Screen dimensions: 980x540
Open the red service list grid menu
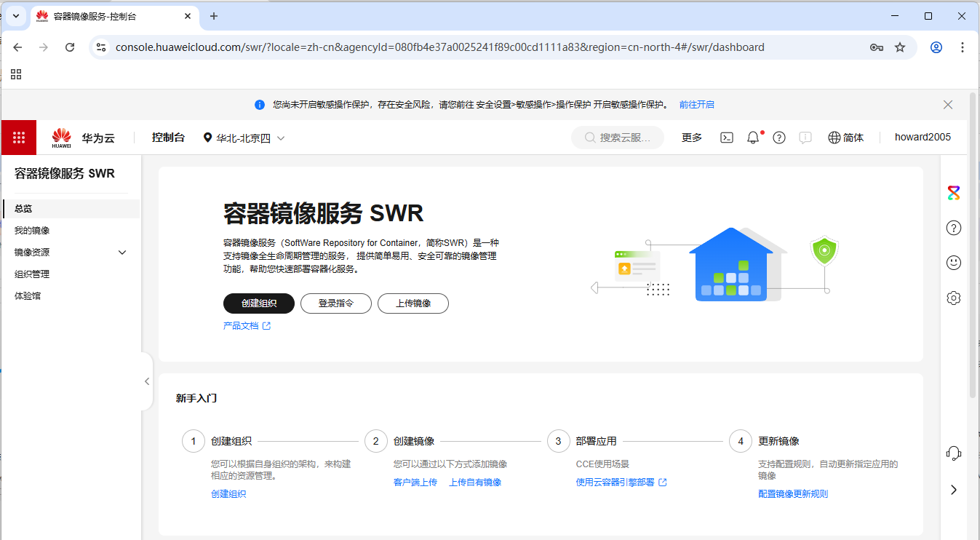click(x=19, y=138)
